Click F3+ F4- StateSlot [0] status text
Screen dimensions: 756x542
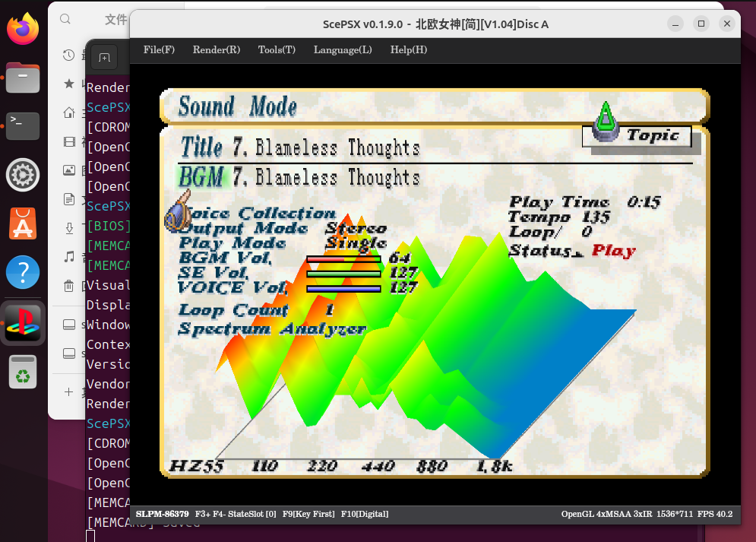(236, 514)
